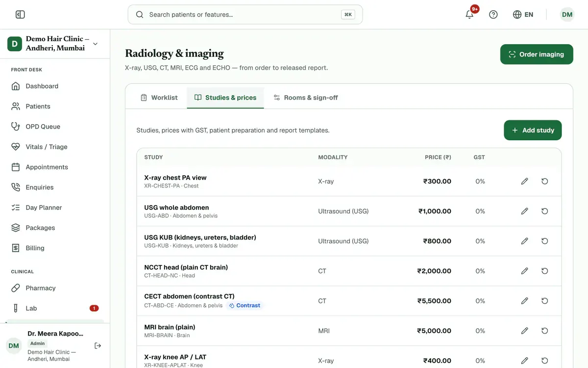Open the Rooms & sign-off tab
Image resolution: width=588 pixels, height=368 pixels.
tap(306, 98)
